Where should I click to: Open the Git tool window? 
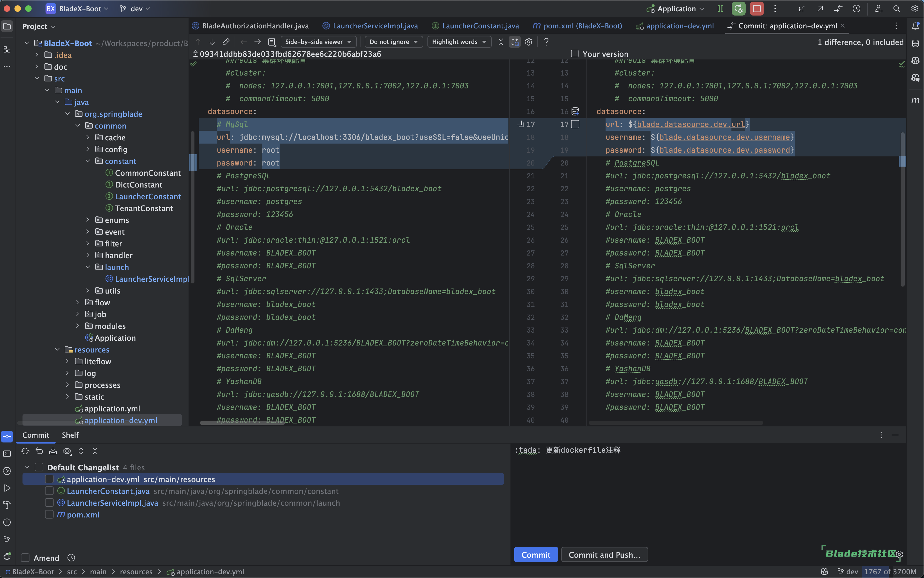(x=7, y=539)
